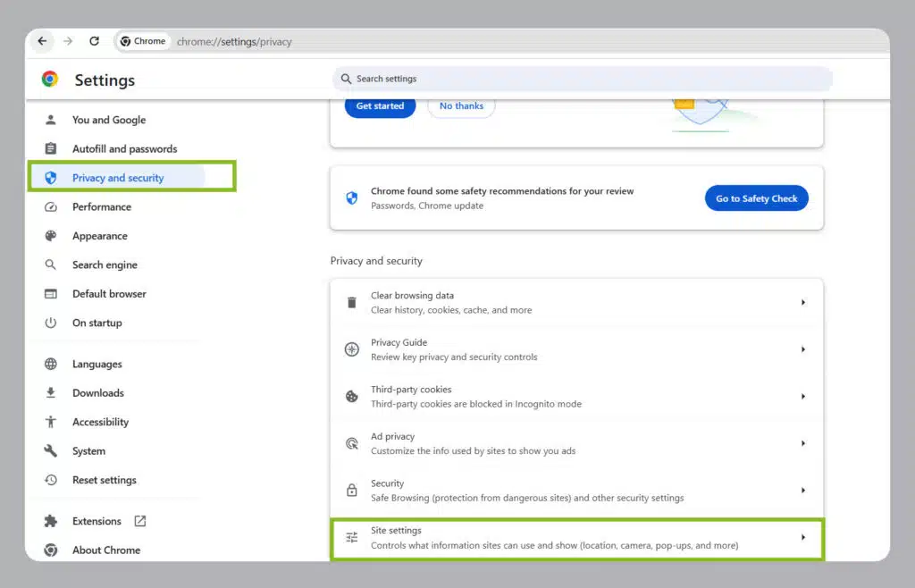Click the clipboard icon for Autofill and passwords
This screenshot has width=915, height=588.
[51, 148]
